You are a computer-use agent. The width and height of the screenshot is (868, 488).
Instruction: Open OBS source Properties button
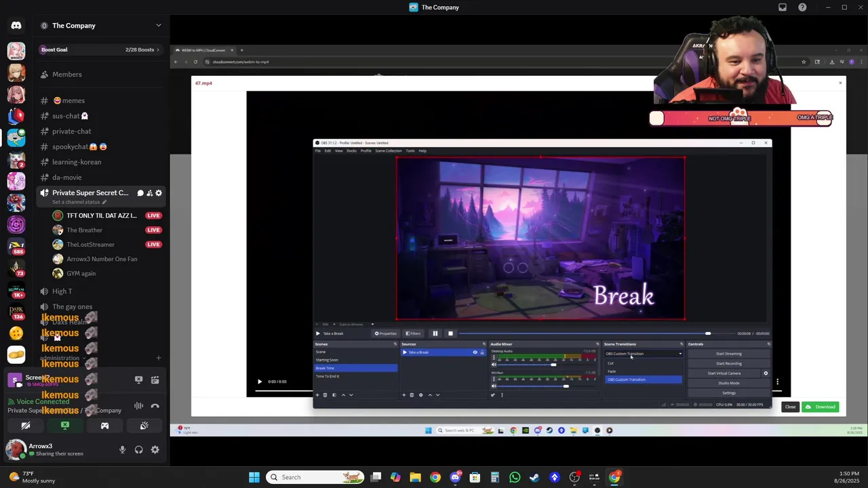[386, 333]
